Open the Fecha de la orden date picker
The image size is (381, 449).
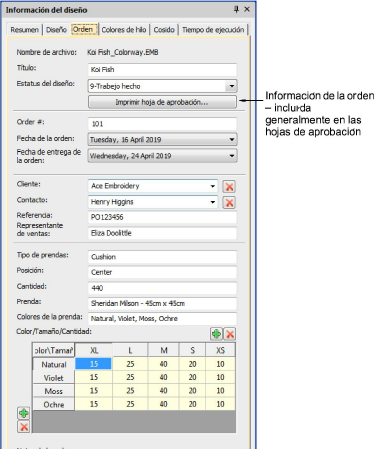[x=232, y=139]
